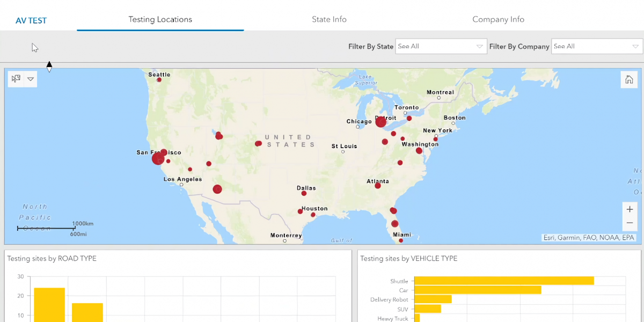Viewport: 644px width, 322px height.
Task: Click the Seattle testing site marker
Action: 159,80
